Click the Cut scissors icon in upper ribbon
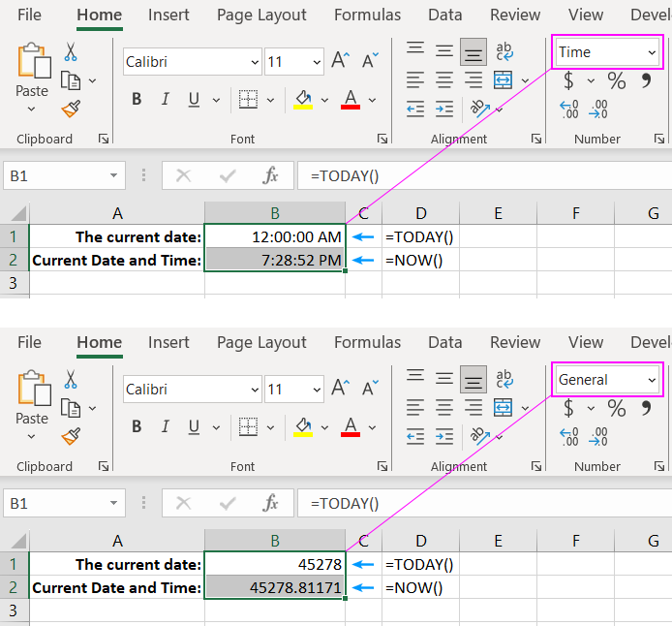Viewport: 672px width, 626px height. [x=71, y=52]
